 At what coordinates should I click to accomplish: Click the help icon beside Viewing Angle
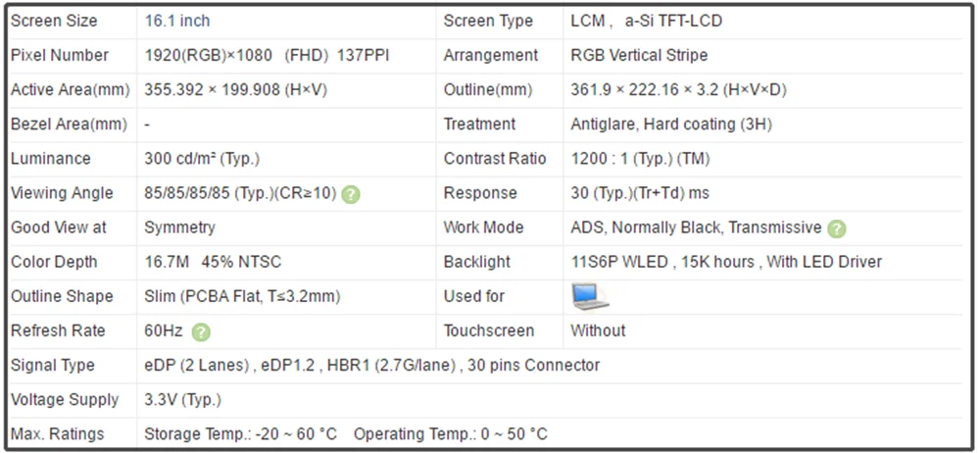(x=351, y=194)
